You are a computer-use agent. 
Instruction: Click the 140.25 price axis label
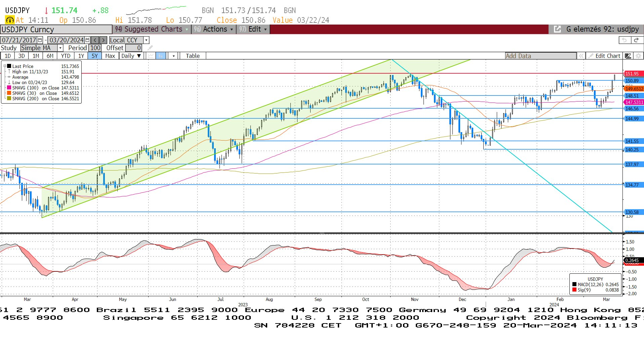click(x=634, y=150)
